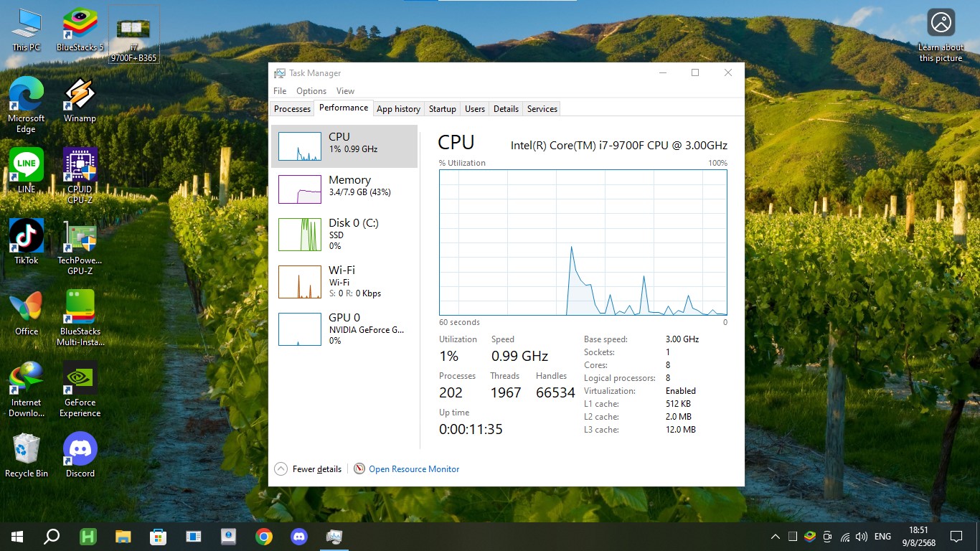Click the Winamp desktop icon
This screenshot has height=551, width=980.
[80, 95]
